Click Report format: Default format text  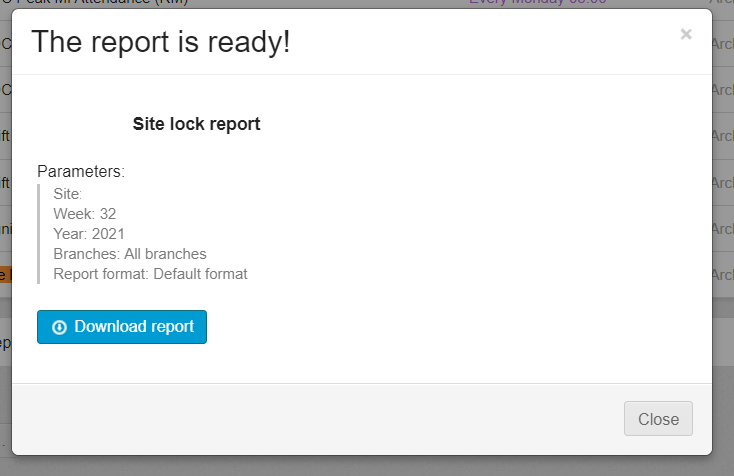pos(150,274)
